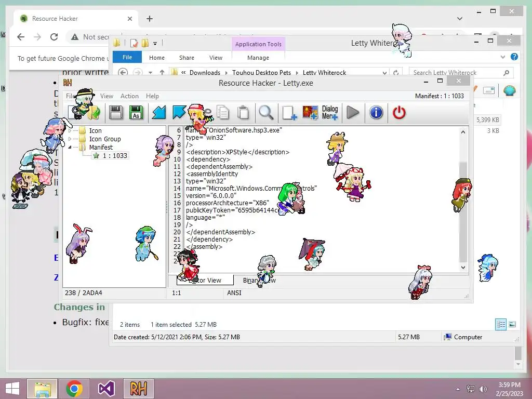Open Explorer address bar history dropdown
Viewport: 532px width, 399px height.
pos(384,73)
